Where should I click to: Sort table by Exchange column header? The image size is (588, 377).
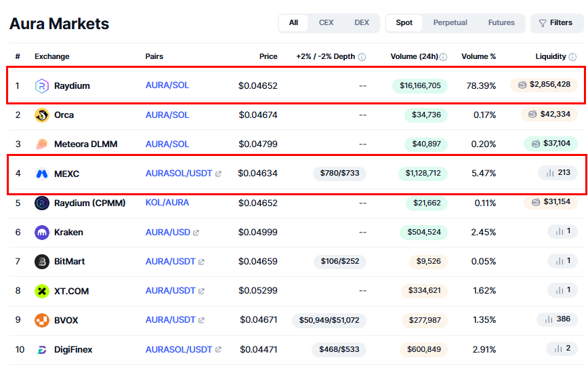coord(51,56)
